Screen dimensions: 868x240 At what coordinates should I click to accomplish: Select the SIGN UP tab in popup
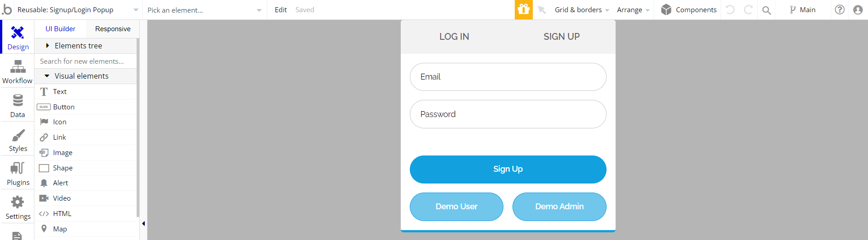point(561,37)
